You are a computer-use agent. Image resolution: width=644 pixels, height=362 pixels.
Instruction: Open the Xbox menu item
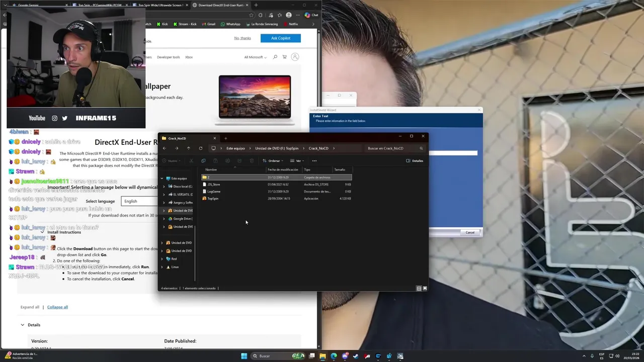(x=189, y=57)
